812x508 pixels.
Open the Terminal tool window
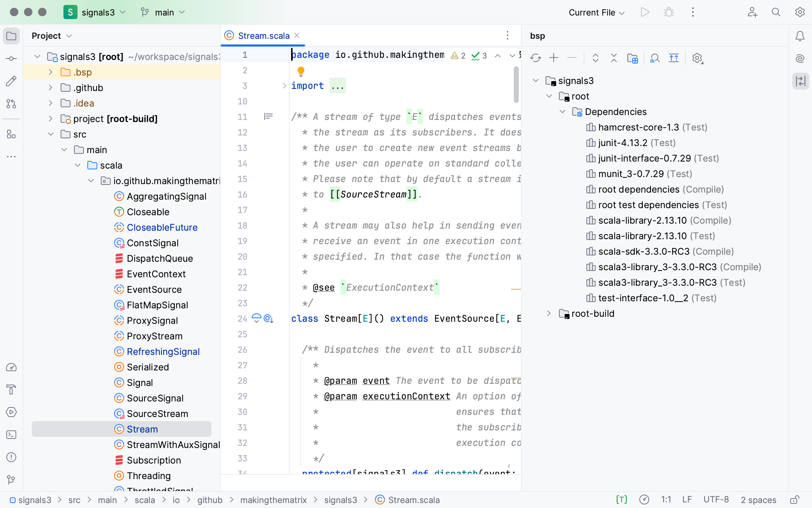11,435
